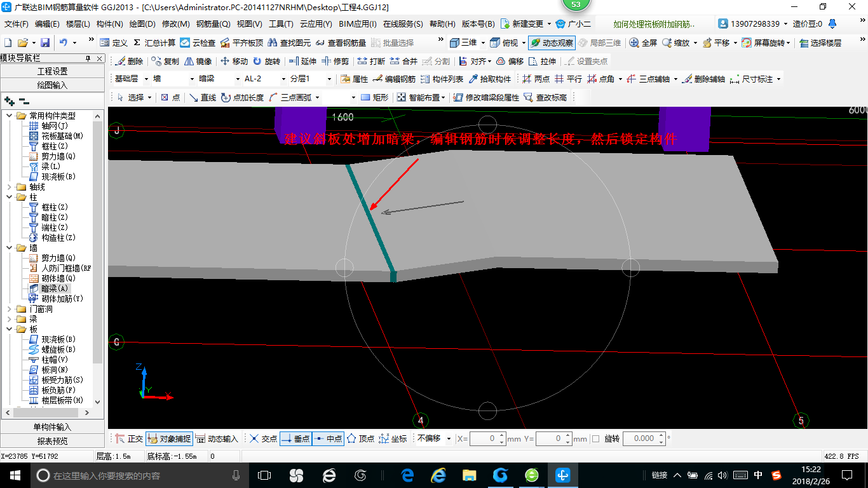This screenshot has width=868, height=488.
Task: Click the 定义 (Define) toolbar icon
Action: [x=114, y=43]
